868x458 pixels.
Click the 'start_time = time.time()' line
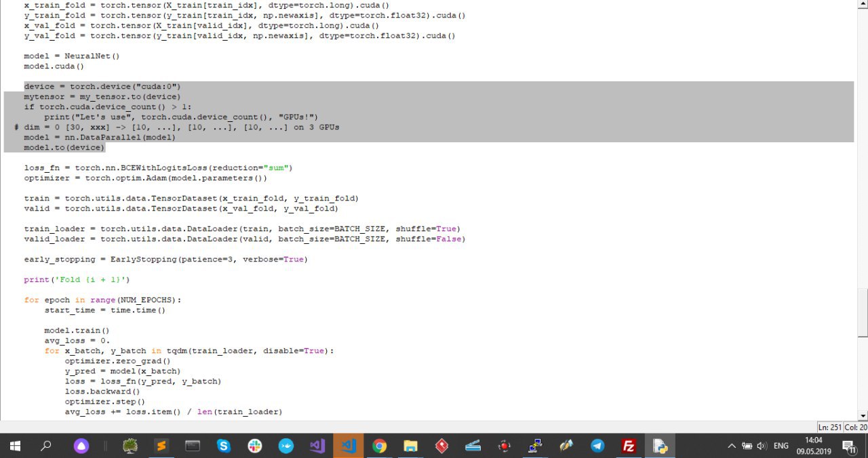click(x=105, y=310)
